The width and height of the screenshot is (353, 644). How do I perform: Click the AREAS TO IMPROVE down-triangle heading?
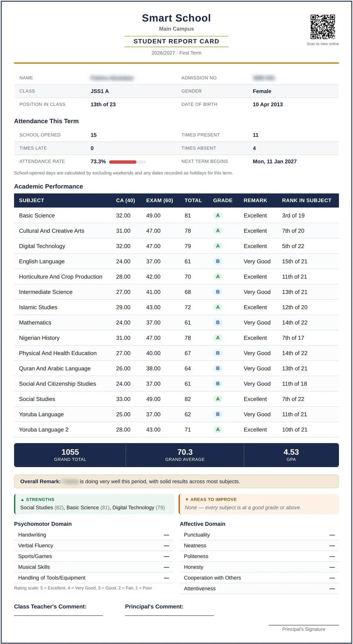[211, 500]
